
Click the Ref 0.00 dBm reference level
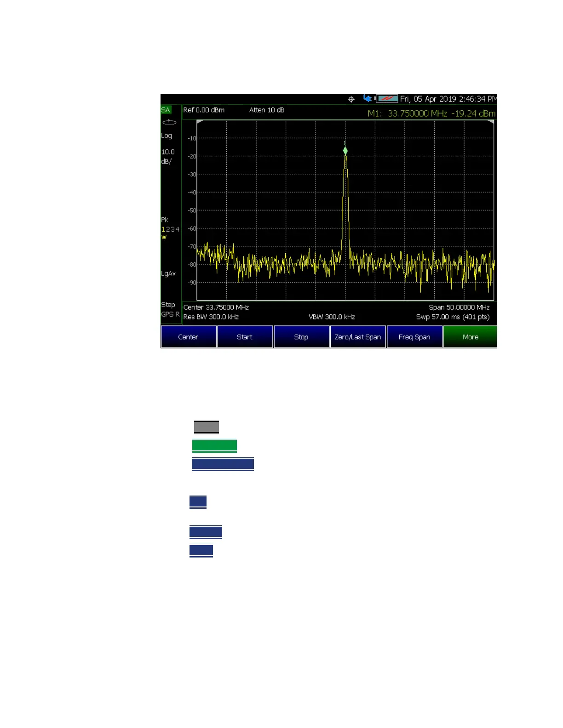[204, 110]
